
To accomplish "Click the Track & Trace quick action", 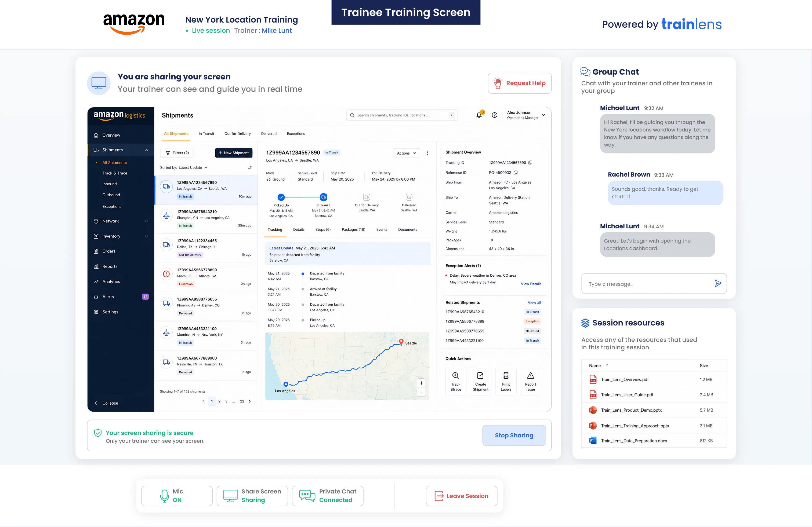I will 455,381.
